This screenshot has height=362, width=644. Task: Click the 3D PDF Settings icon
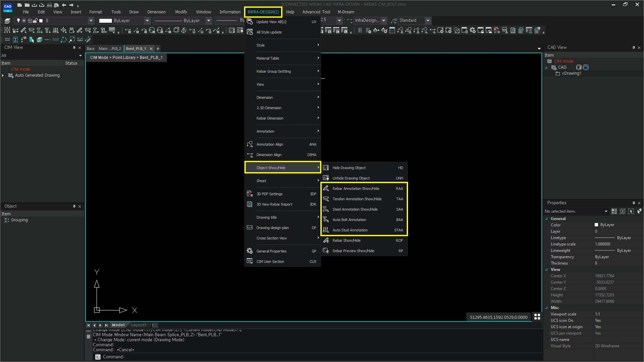[250, 194]
